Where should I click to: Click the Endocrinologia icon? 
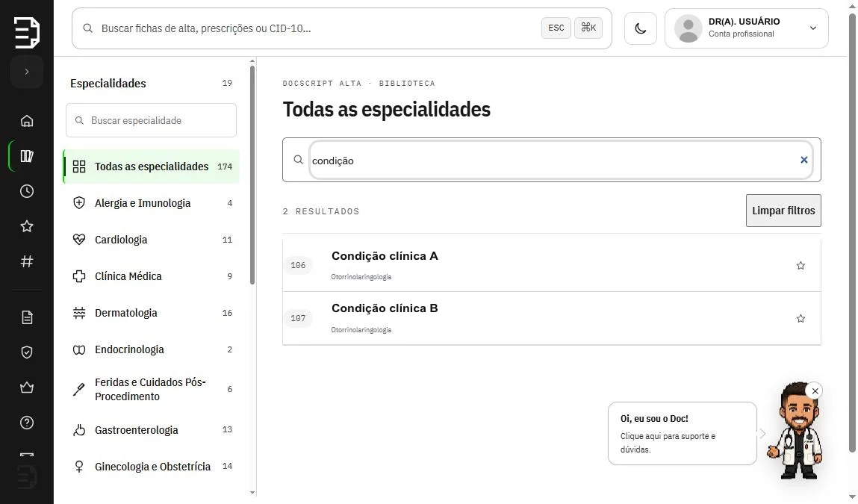(79, 349)
